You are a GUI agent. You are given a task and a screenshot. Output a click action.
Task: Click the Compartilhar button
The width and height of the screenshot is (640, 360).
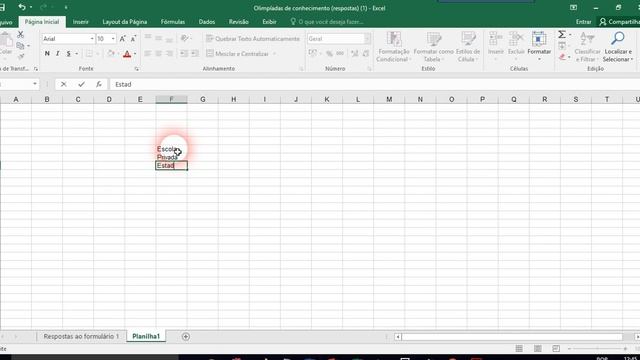[619, 22]
